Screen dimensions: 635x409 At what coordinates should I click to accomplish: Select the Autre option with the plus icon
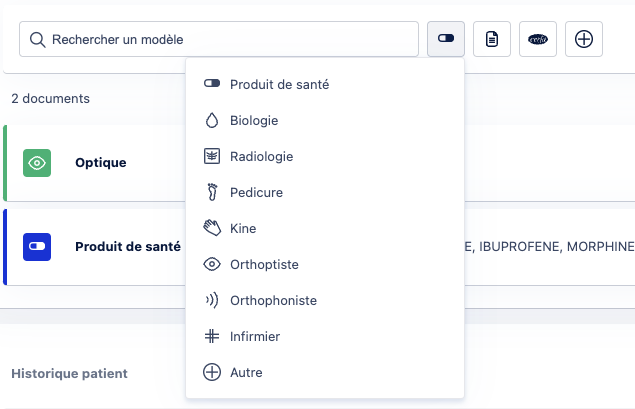[325, 373]
